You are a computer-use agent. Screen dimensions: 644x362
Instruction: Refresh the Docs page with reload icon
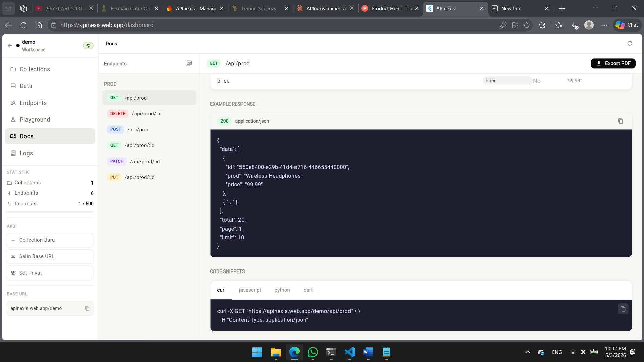(x=630, y=44)
